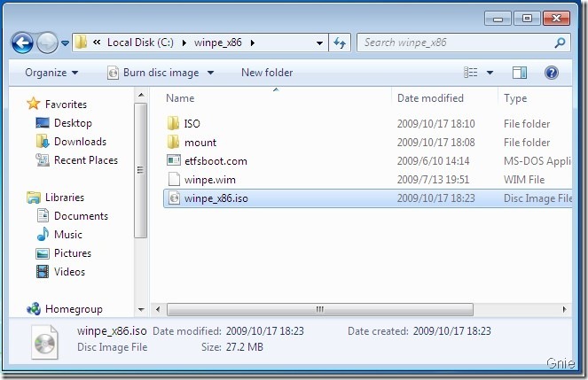Sort by Date modified column header
This screenshot has width=588, height=380.
click(430, 98)
